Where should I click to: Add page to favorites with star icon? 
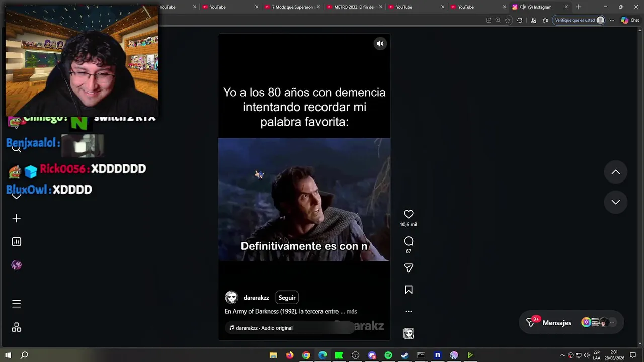(x=507, y=20)
